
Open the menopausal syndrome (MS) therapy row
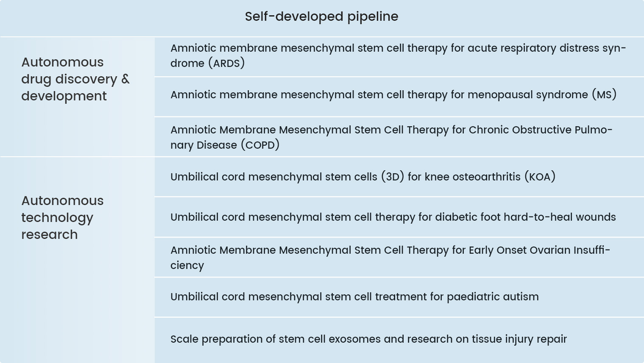[x=399, y=97]
